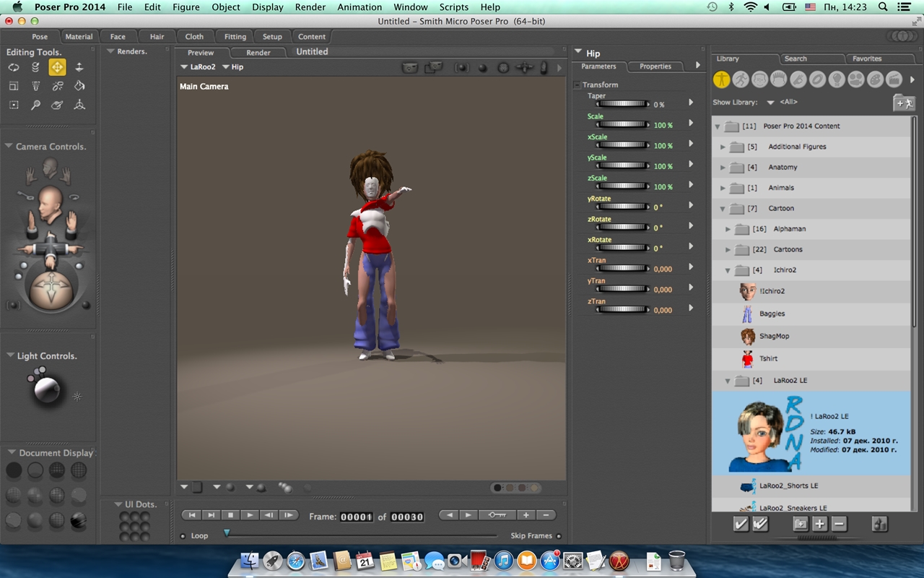The image size is (924, 578).
Task: Stop the animation playback
Action: point(230,515)
